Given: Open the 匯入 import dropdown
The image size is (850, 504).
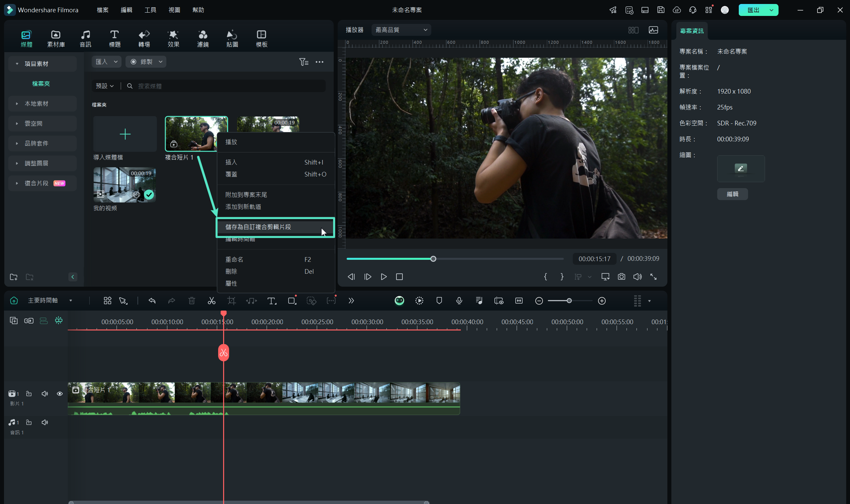Looking at the screenshot, I should [x=106, y=62].
